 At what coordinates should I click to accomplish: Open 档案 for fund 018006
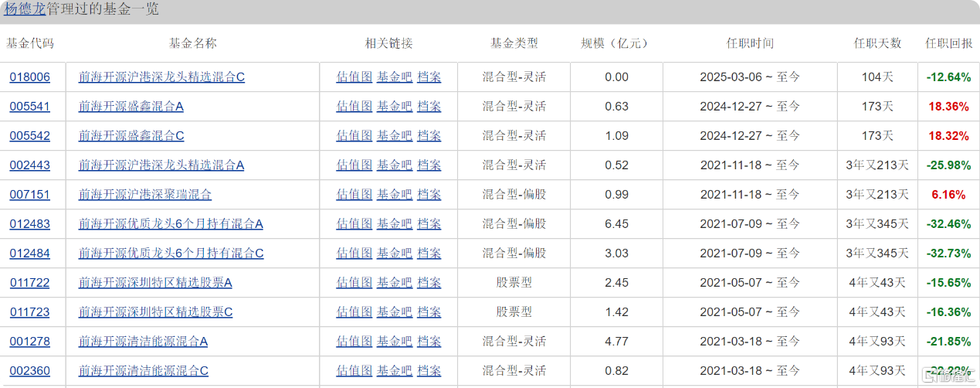[429, 77]
